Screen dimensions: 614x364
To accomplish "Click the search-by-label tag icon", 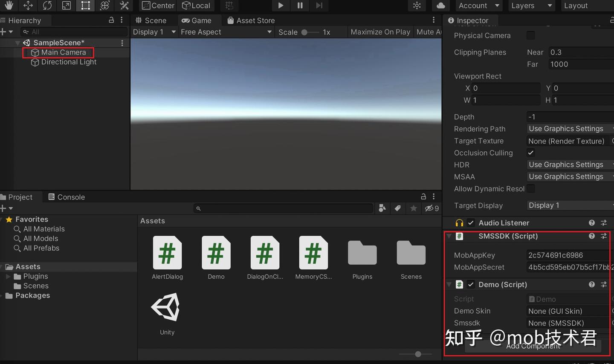I will 397,208.
